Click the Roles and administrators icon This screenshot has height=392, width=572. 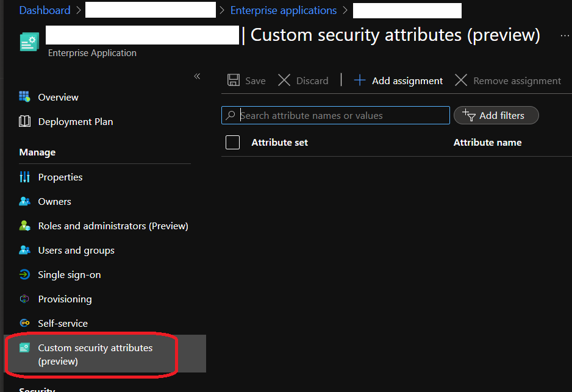click(24, 226)
